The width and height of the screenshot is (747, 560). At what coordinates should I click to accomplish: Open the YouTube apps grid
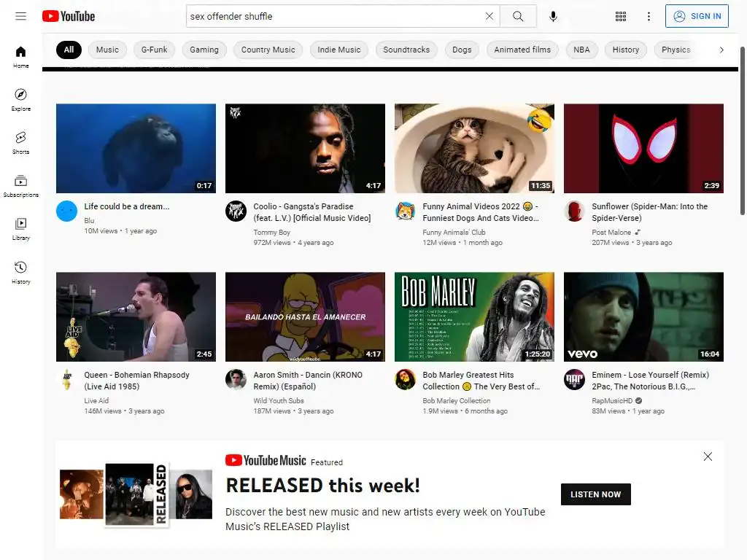(620, 16)
